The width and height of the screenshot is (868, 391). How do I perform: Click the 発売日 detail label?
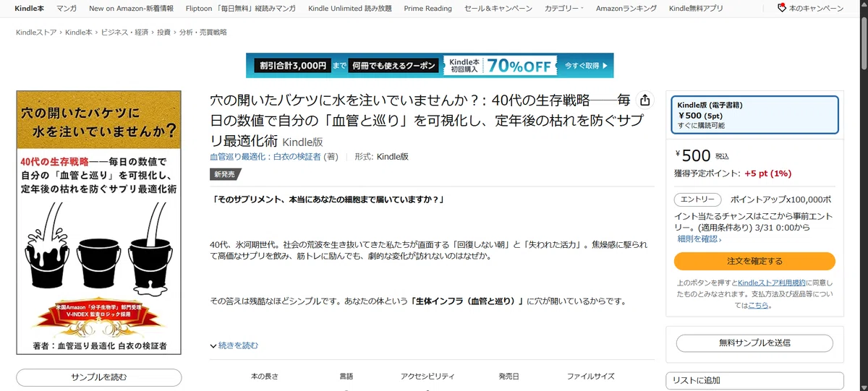(x=509, y=377)
